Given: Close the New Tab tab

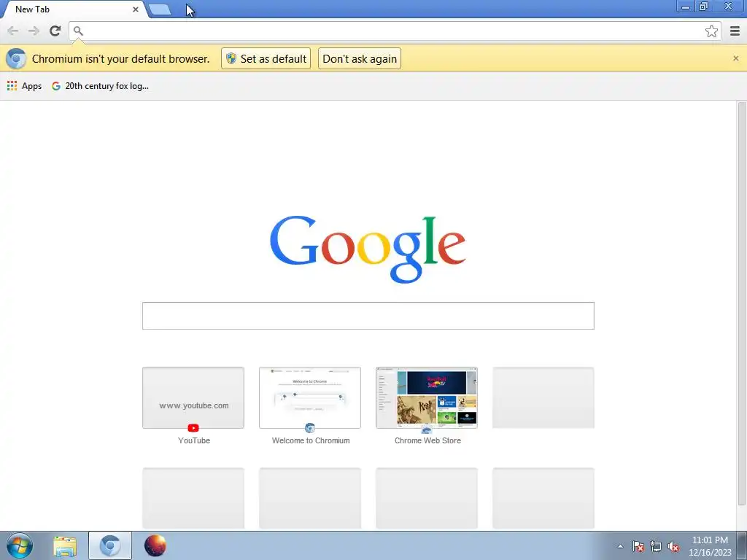Looking at the screenshot, I should click(135, 9).
